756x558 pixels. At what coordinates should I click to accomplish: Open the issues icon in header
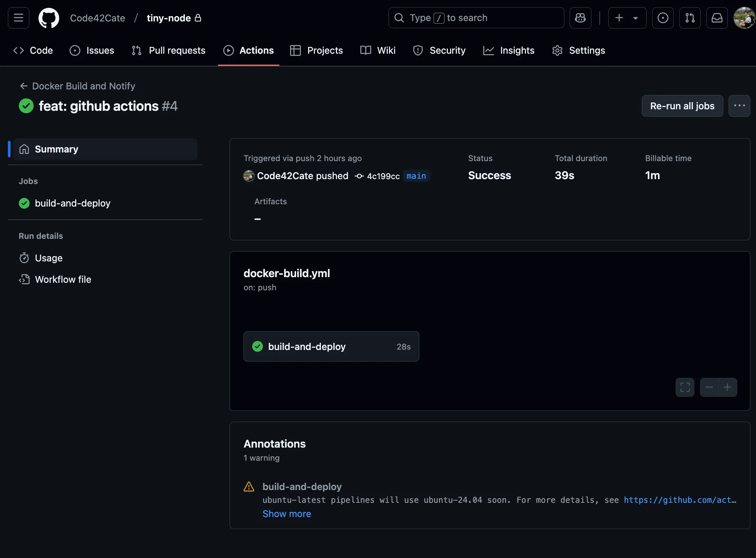coord(663,18)
